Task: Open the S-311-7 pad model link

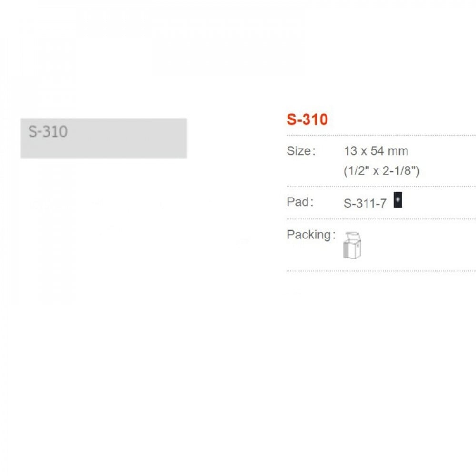Action: click(x=365, y=204)
